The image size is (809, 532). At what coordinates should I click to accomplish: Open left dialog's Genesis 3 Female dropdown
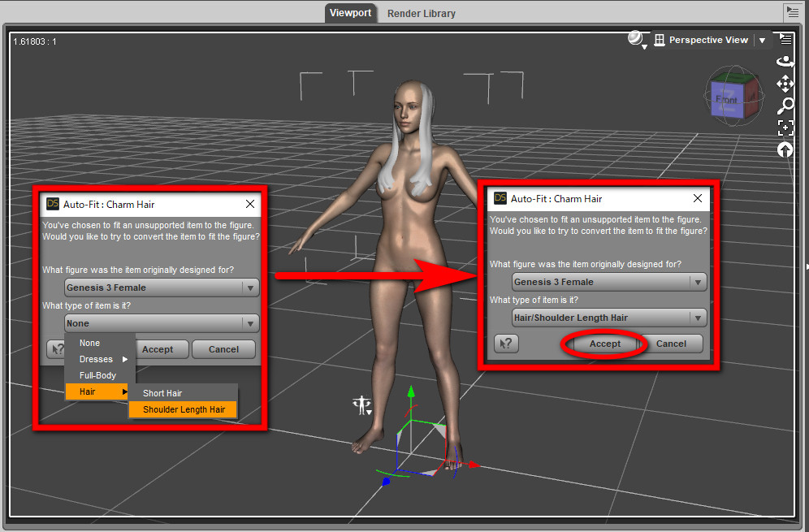coord(161,288)
